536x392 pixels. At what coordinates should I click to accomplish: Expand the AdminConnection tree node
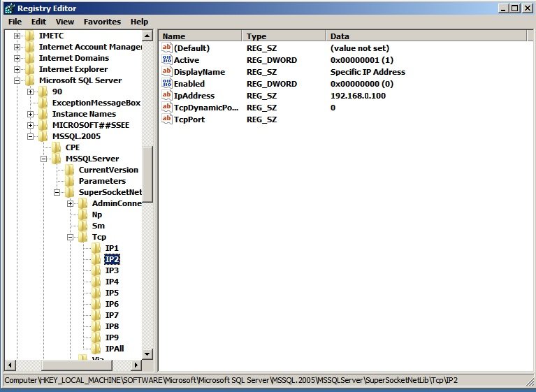(x=71, y=203)
